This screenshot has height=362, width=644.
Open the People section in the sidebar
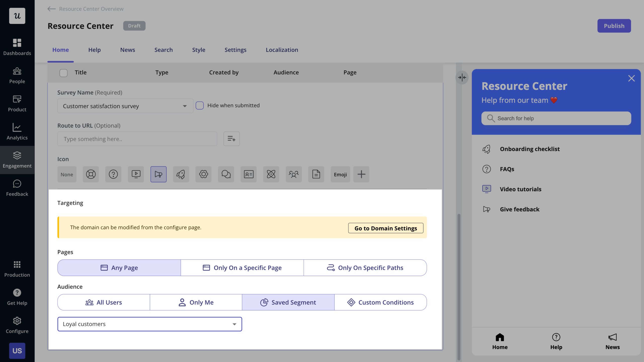(x=17, y=75)
